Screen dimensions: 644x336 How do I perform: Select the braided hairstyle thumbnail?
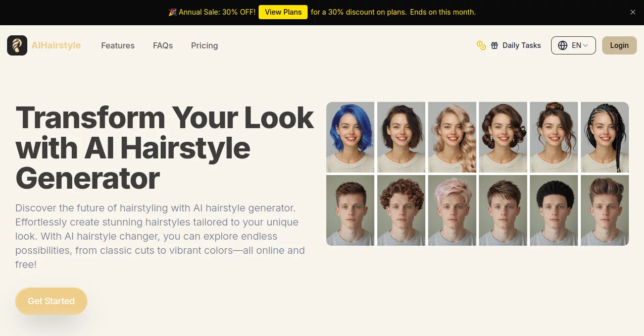[x=605, y=137]
